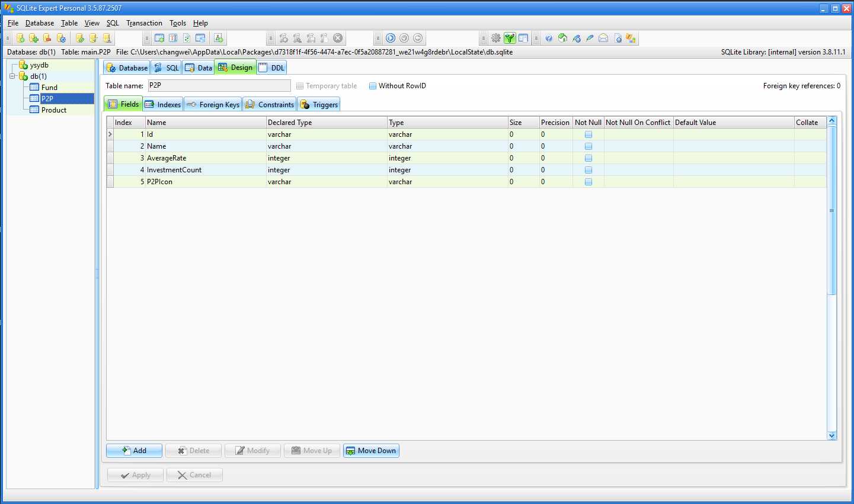Screen dimensions: 854x504
Task: Open the Transaction menu
Action: pos(144,23)
